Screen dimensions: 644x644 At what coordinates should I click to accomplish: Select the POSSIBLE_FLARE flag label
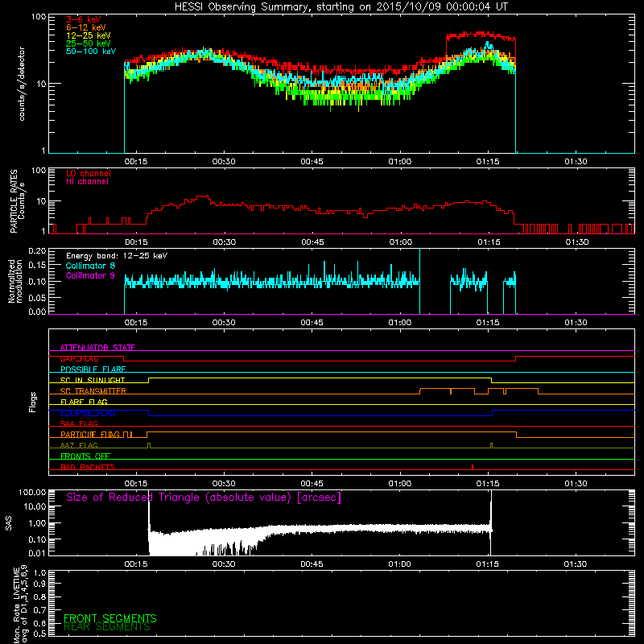(x=93, y=369)
